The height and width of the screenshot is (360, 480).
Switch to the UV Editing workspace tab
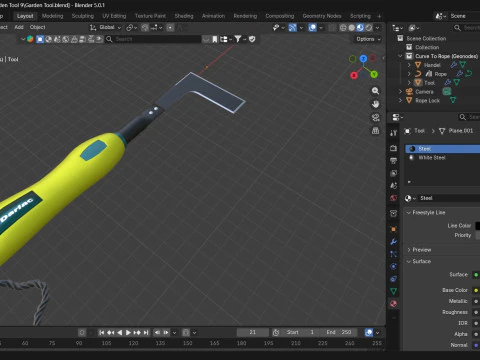tap(114, 16)
